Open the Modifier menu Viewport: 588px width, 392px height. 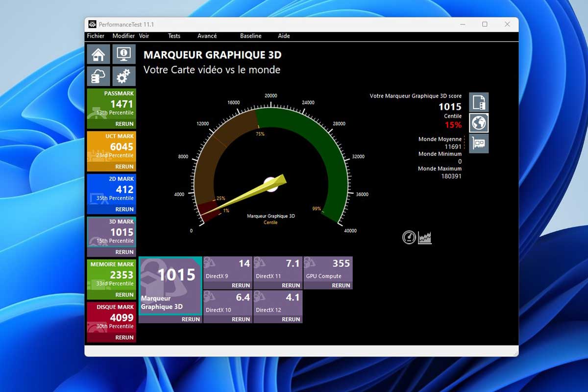(123, 36)
